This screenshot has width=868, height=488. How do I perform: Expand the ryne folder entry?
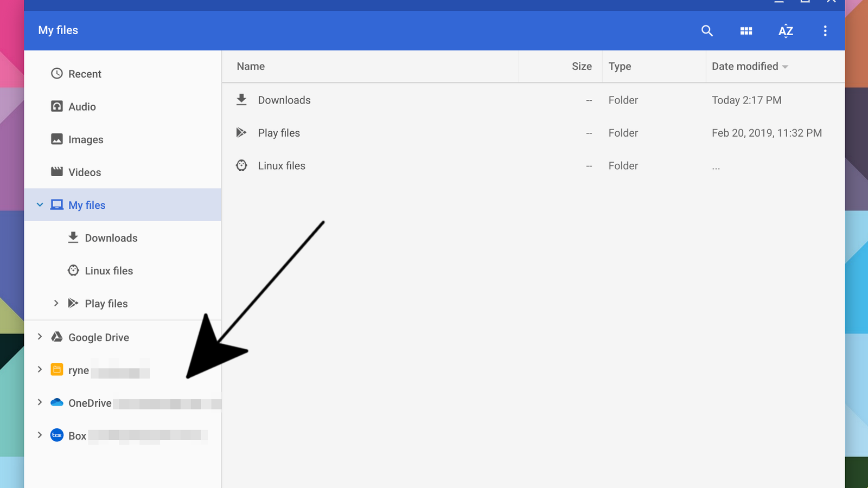click(x=40, y=370)
